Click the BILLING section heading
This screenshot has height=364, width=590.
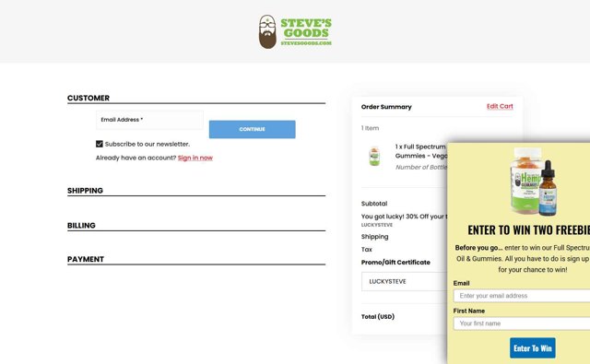point(81,226)
